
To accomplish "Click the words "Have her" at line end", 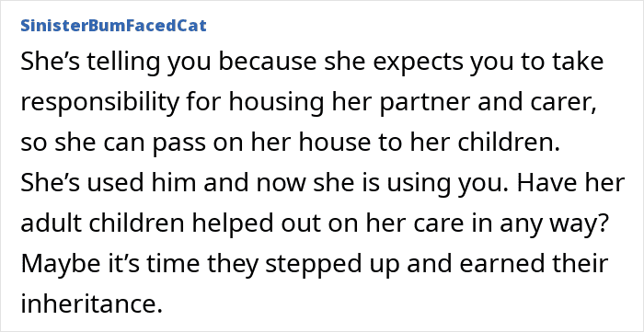I will 571,183.
